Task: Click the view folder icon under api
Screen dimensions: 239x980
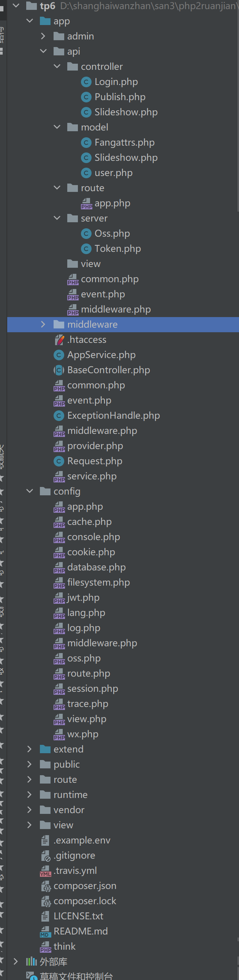Action: (73, 263)
